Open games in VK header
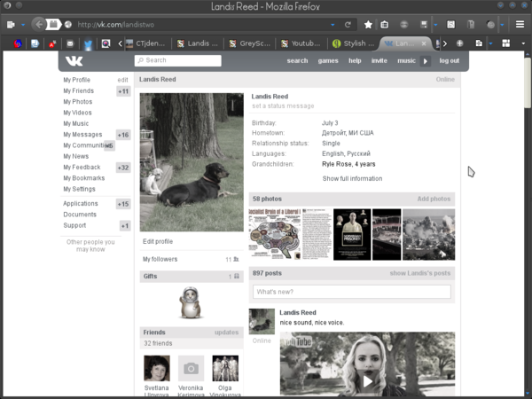The height and width of the screenshot is (399, 532). 328,60
